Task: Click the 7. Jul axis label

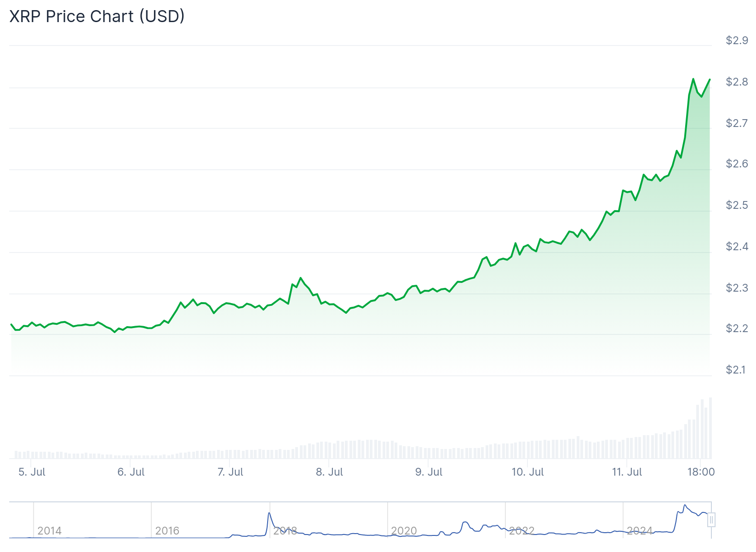Action: pyautogui.click(x=230, y=472)
